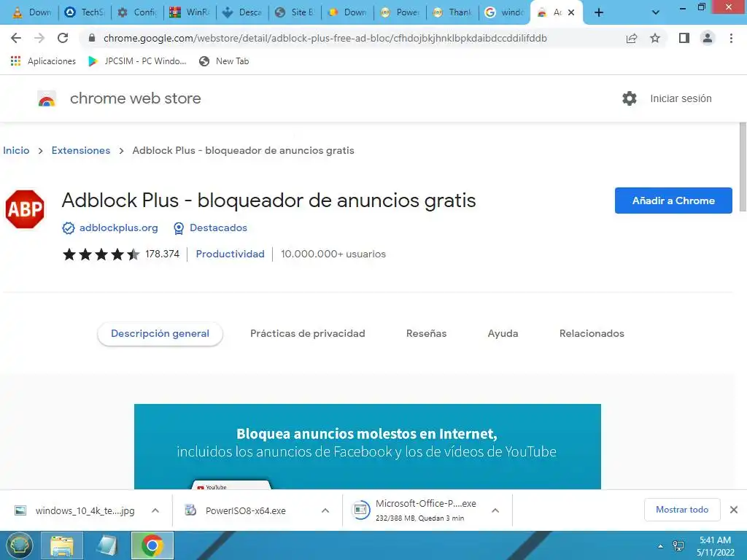Open Web Store settings gear
This screenshot has width=747, height=560.
pos(630,98)
